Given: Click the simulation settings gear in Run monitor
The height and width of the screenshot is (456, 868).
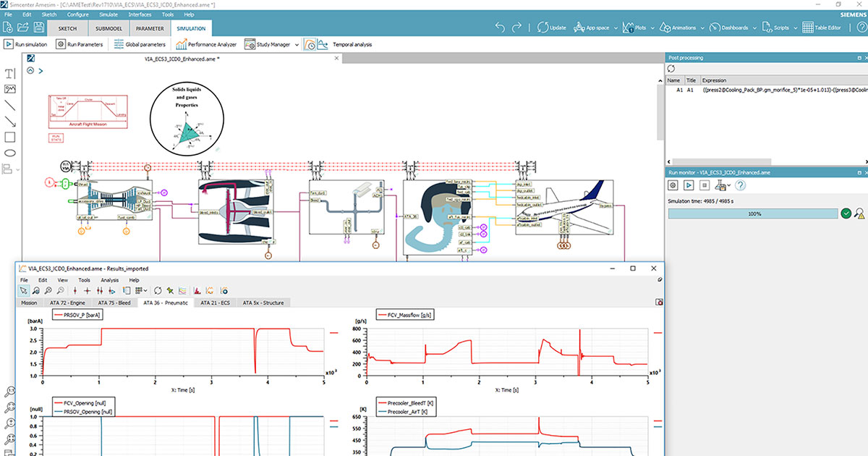Looking at the screenshot, I should point(673,185).
